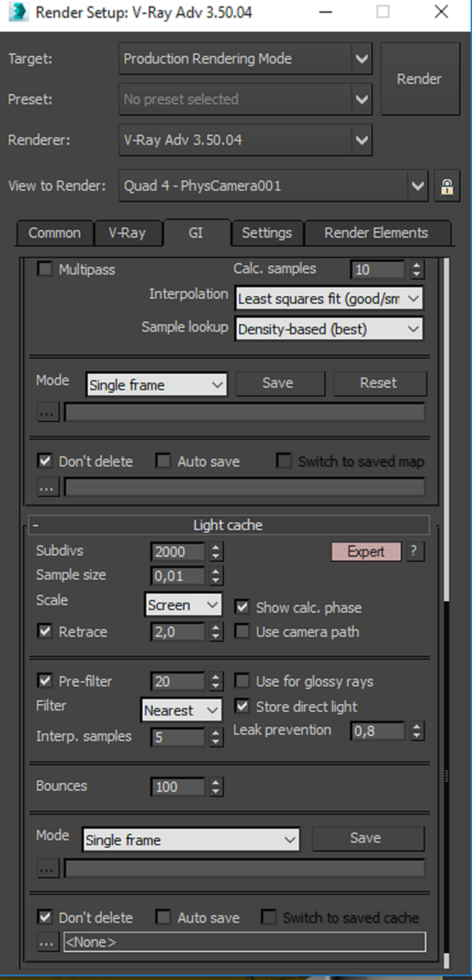Click the Subdivs value field 2000
The image size is (472, 980).
pos(179,552)
